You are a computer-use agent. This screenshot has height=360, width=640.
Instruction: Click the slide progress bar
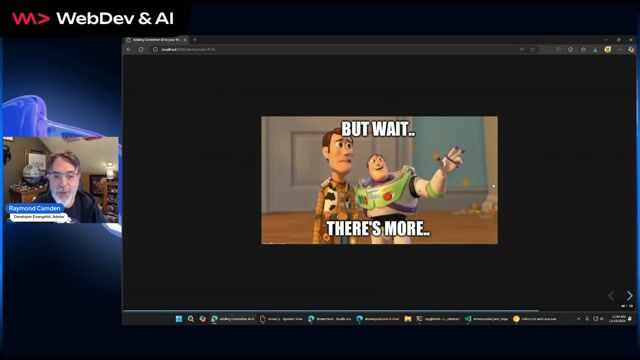pos(379,311)
